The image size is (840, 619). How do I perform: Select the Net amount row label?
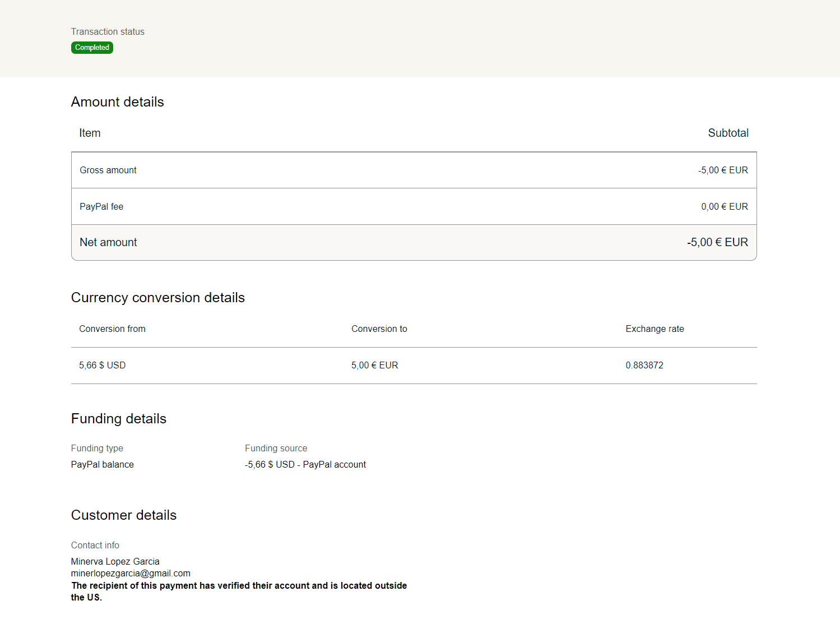tap(108, 242)
